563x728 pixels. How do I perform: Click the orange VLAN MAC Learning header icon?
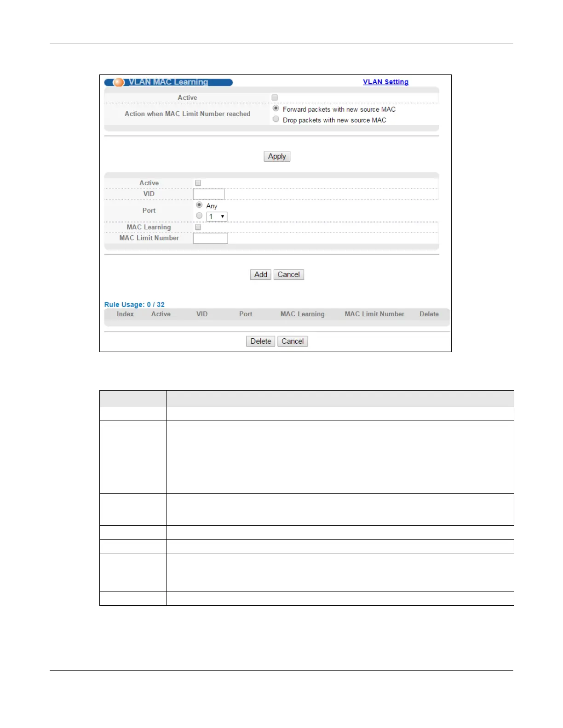[x=119, y=82]
